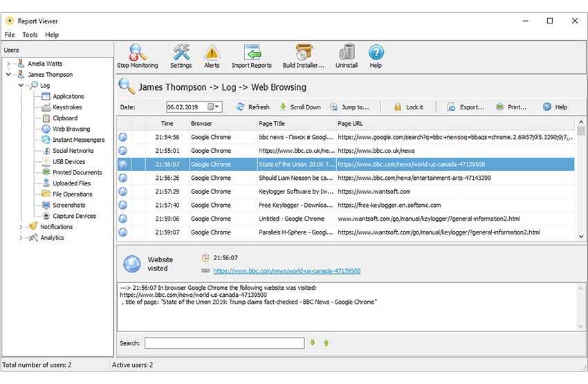Launch Build Installer from the toolbar
This screenshot has height=384, width=588.
click(x=303, y=53)
